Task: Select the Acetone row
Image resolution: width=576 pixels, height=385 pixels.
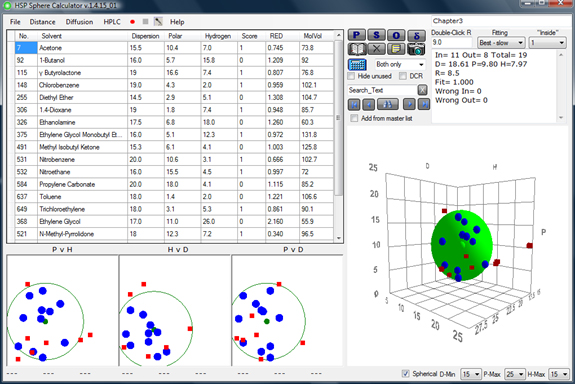Action: [174, 48]
